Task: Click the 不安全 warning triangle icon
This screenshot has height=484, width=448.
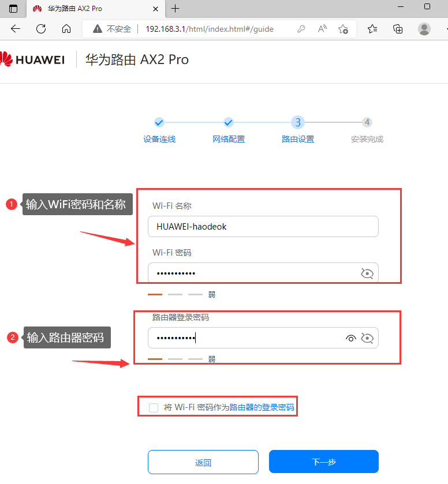Action: 98,29
